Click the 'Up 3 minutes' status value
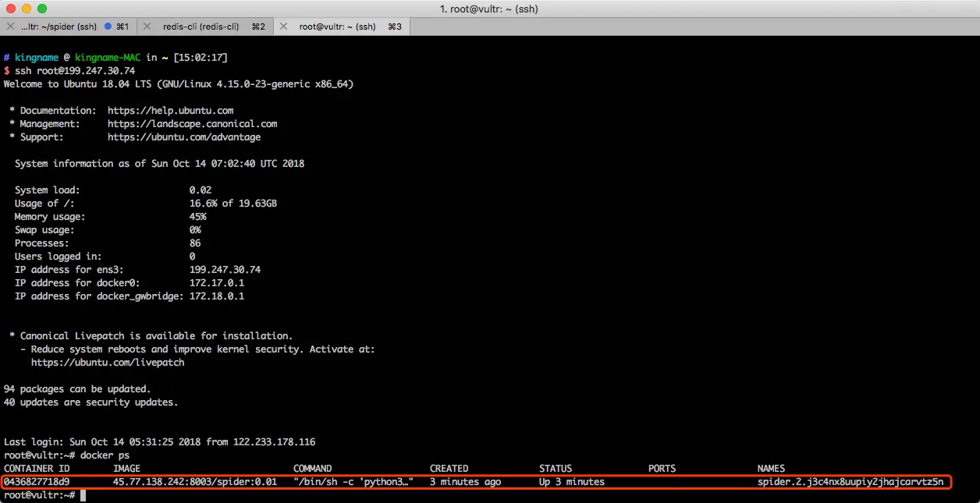The height and width of the screenshot is (503, 980). click(572, 482)
